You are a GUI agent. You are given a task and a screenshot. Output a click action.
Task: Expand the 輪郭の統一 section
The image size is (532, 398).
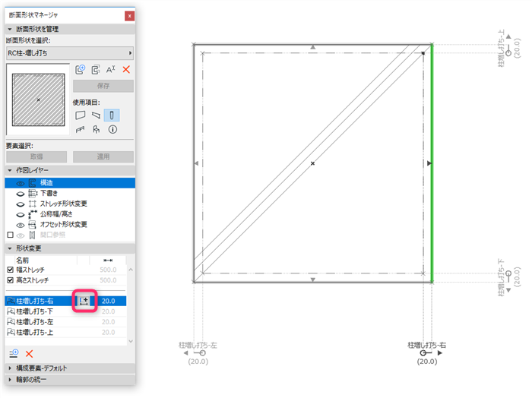[x=9, y=379]
